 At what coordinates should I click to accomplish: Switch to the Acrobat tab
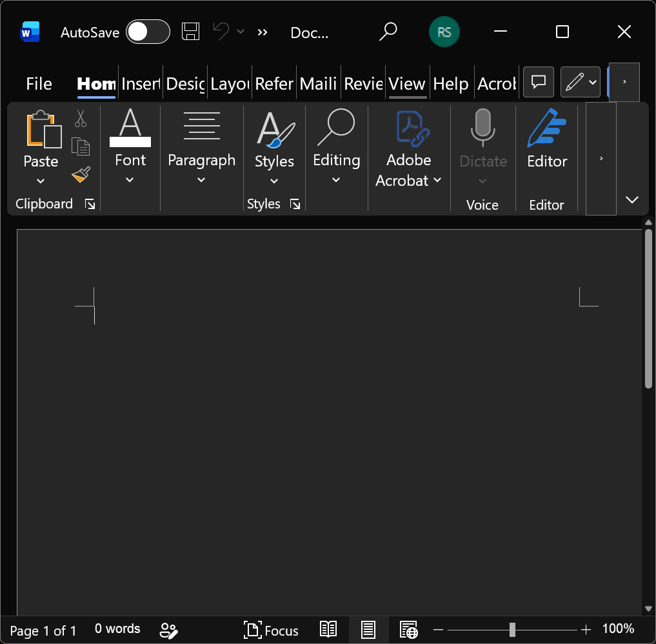[497, 84]
